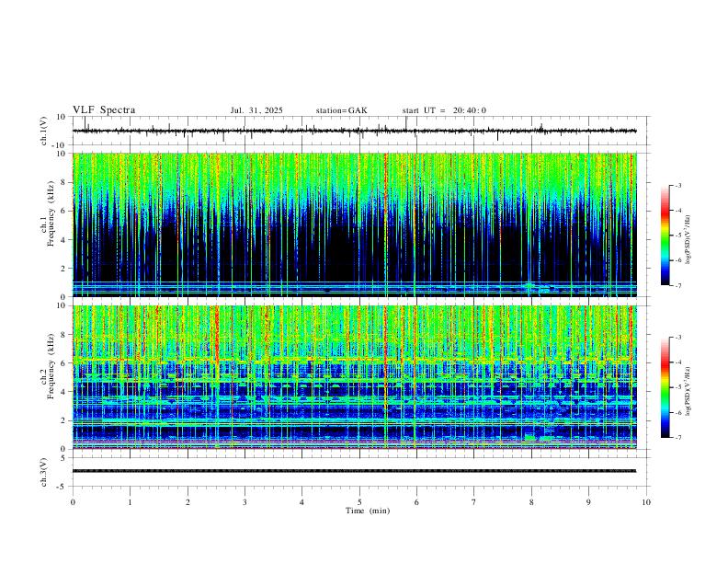Screen dimensions: 728x563
Task: Click time axis tick label '10'
Action: pos(646,502)
